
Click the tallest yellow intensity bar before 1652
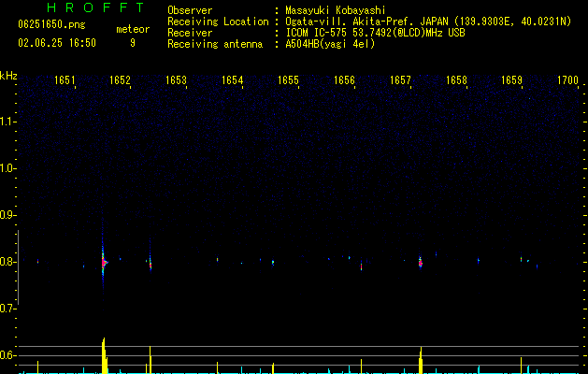(x=105, y=355)
